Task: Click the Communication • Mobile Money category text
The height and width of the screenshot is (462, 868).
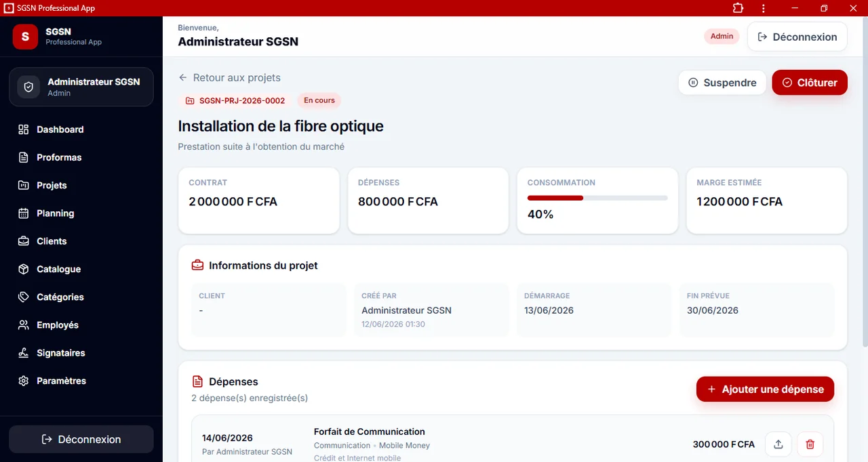Action: 372,446
